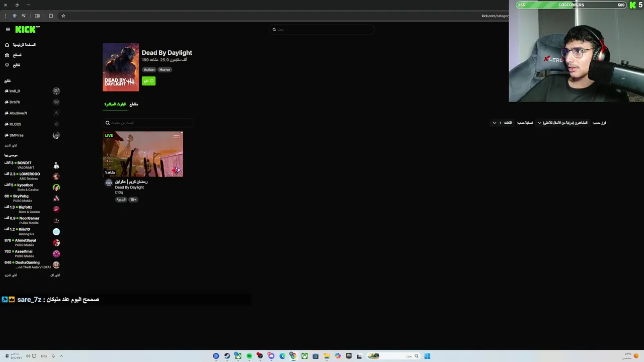644x362 pixels.
Task: Open the Kick hamburger sidebar menu
Action: pos(8,30)
